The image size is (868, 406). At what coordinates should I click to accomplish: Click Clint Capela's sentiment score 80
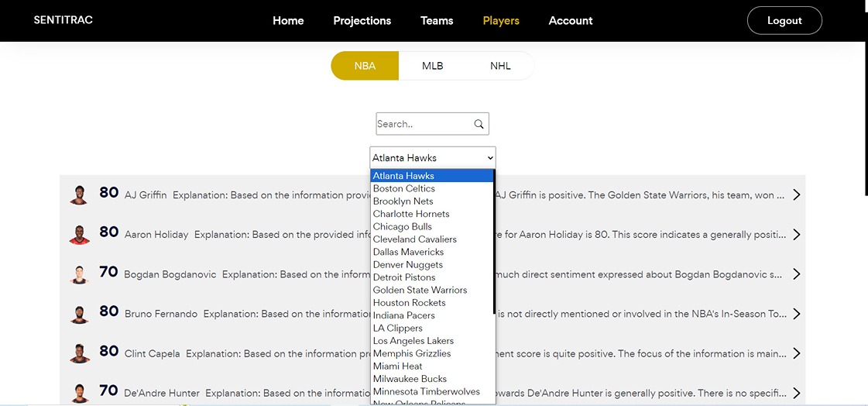point(109,351)
